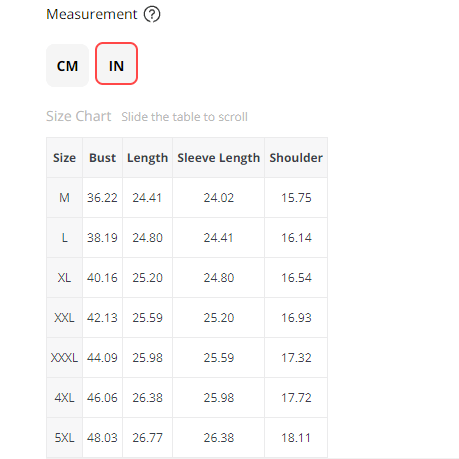Image resolution: width=459 pixels, height=459 pixels.
Task: Select the M size row label
Action: (64, 198)
